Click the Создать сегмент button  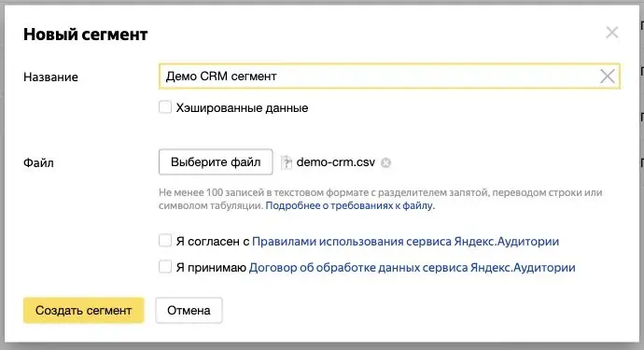coord(84,310)
